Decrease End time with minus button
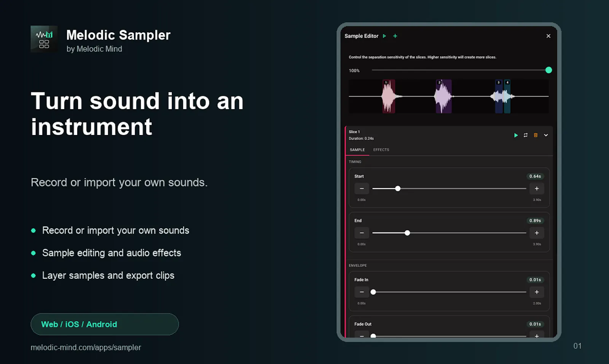 tap(362, 233)
